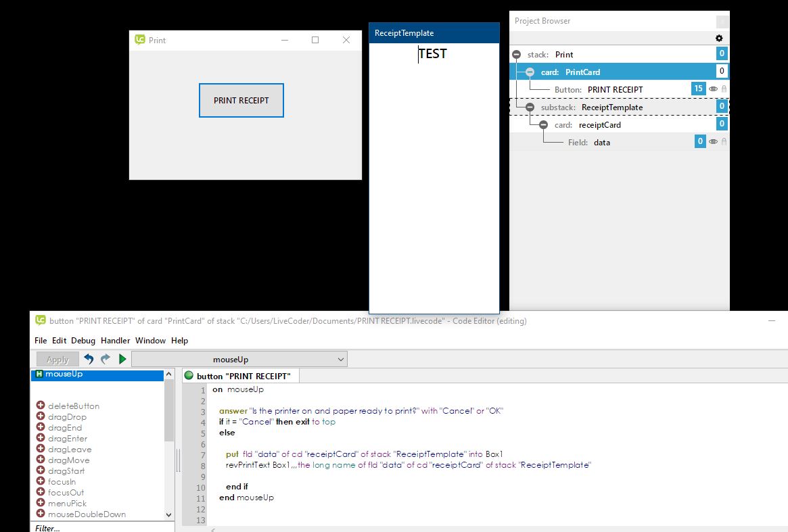788x532 pixels.
Task: Click the plus icon next to menuPick
Action: tap(41, 503)
